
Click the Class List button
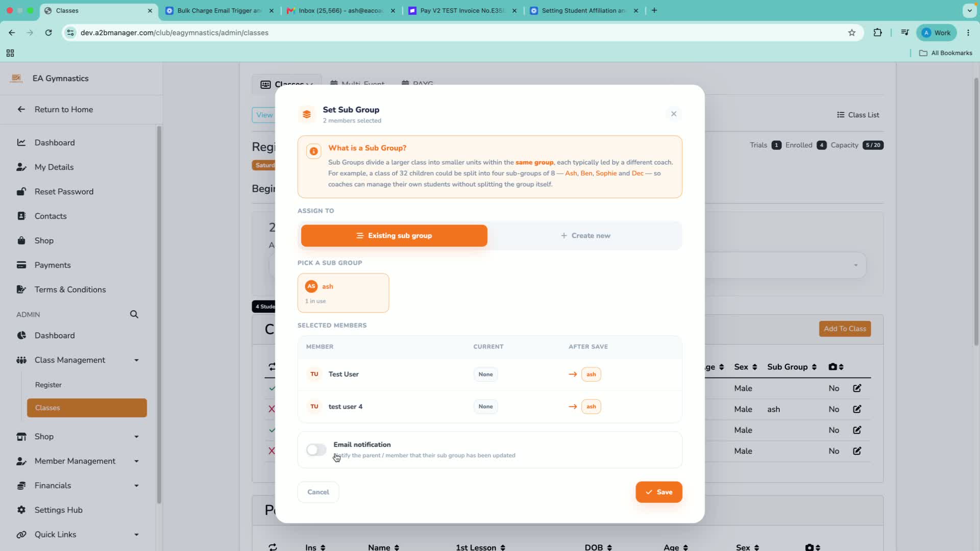coord(858,115)
